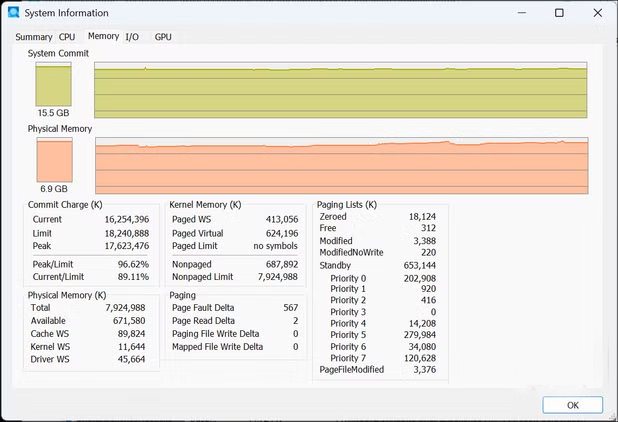This screenshot has height=422, width=618.
Task: Click the System Commit 15.5 GB gauge
Action: point(54,84)
